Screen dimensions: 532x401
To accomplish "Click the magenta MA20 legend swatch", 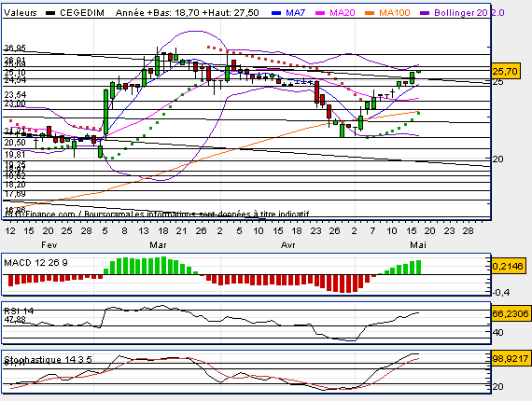I will (x=320, y=13).
